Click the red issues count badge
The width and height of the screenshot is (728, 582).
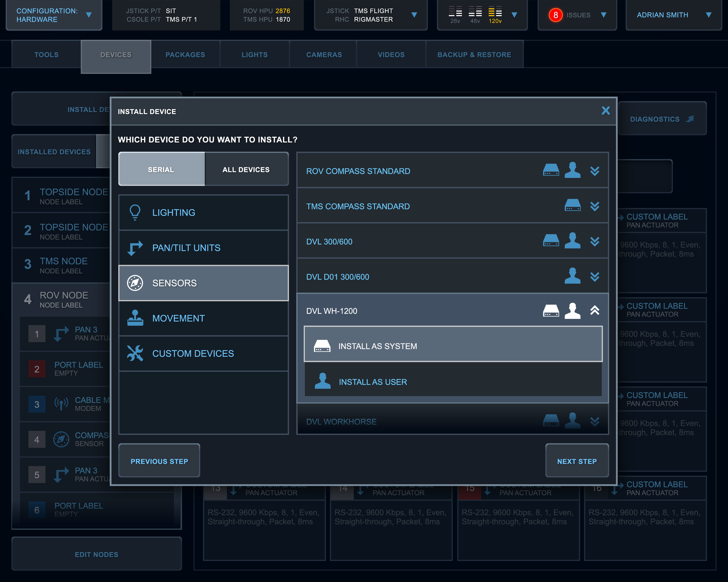point(555,15)
